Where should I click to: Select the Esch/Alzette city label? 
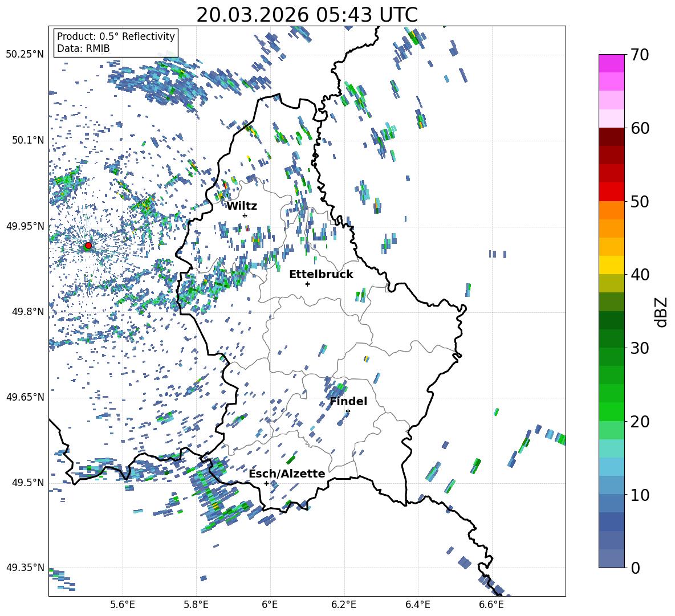click(x=287, y=474)
